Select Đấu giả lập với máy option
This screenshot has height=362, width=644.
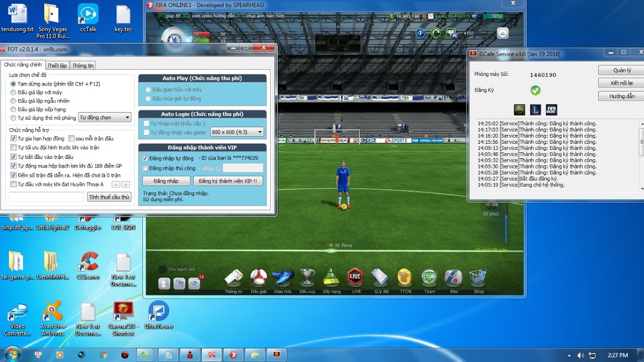coord(13,93)
